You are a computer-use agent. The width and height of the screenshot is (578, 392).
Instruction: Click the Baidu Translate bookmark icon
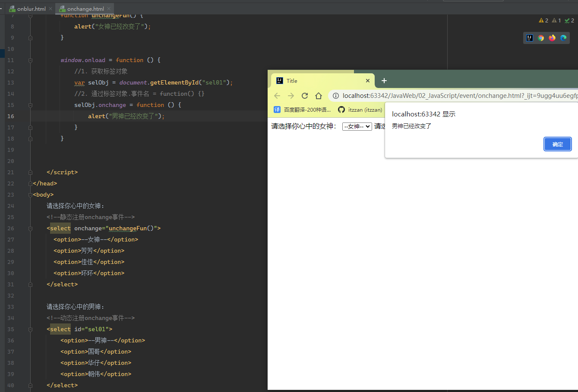277,110
